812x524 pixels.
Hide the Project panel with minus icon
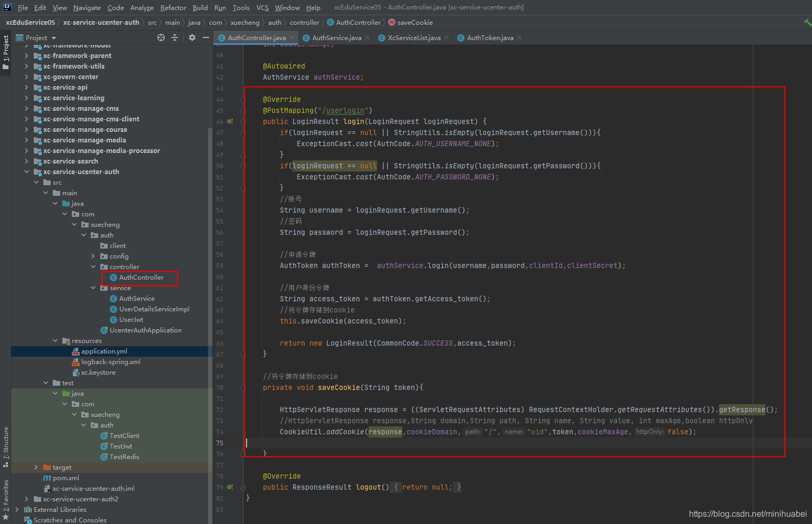click(206, 37)
